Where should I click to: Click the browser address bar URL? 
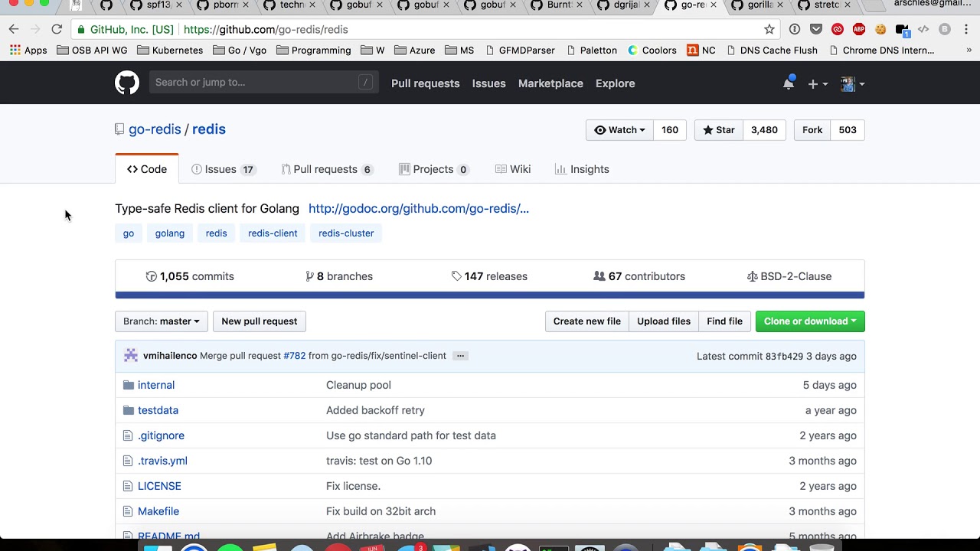click(x=266, y=30)
